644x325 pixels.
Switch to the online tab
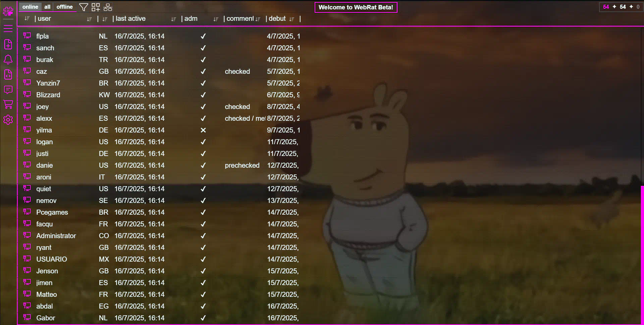coord(30,7)
